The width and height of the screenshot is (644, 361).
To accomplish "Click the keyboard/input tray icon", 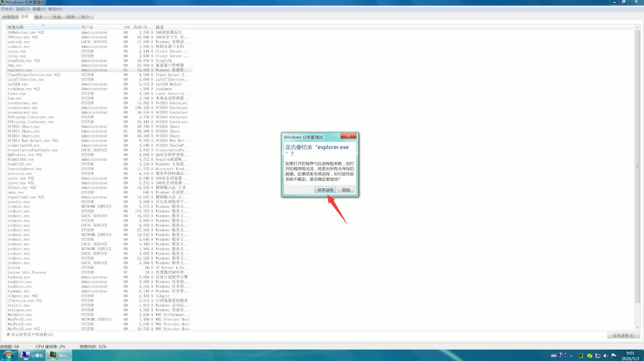I will tap(553, 355).
